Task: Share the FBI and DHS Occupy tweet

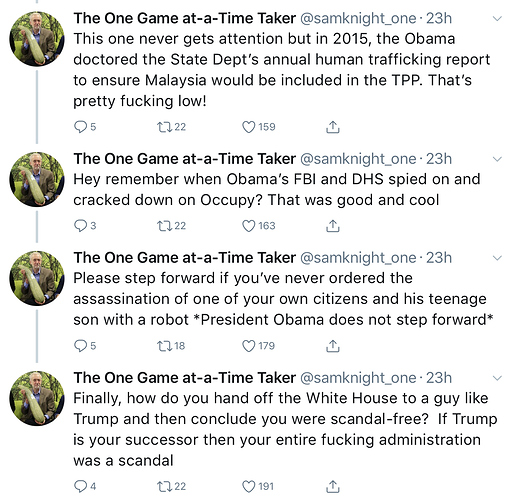Action: (x=332, y=226)
